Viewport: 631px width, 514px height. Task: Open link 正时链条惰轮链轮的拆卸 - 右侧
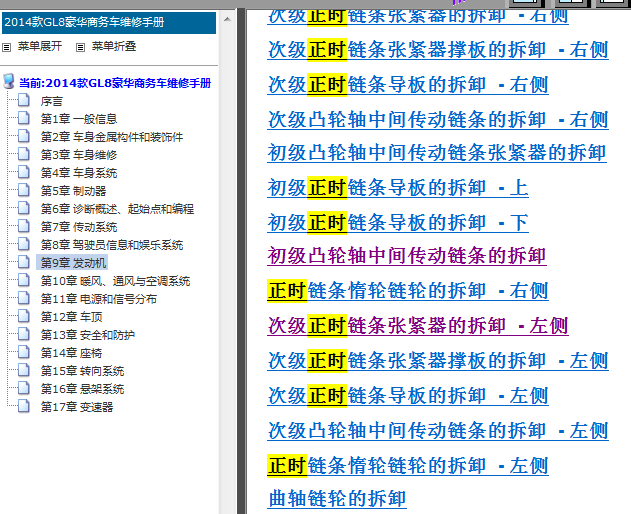[x=408, y=291]
